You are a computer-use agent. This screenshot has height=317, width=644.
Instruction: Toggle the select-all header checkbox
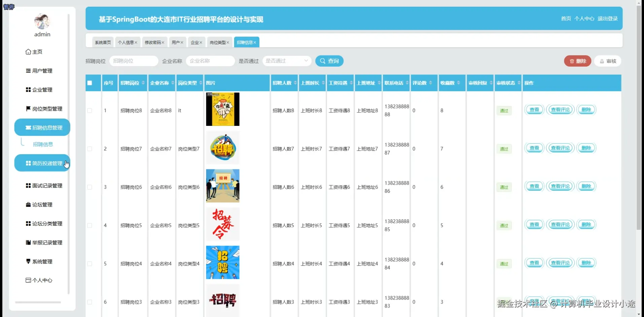pyautogui.click(x=90, y=83)
